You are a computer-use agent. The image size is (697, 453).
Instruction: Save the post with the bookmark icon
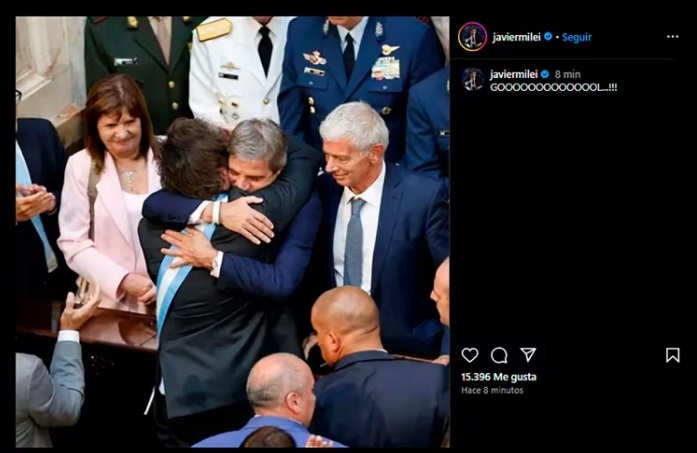tap(673, 355)
